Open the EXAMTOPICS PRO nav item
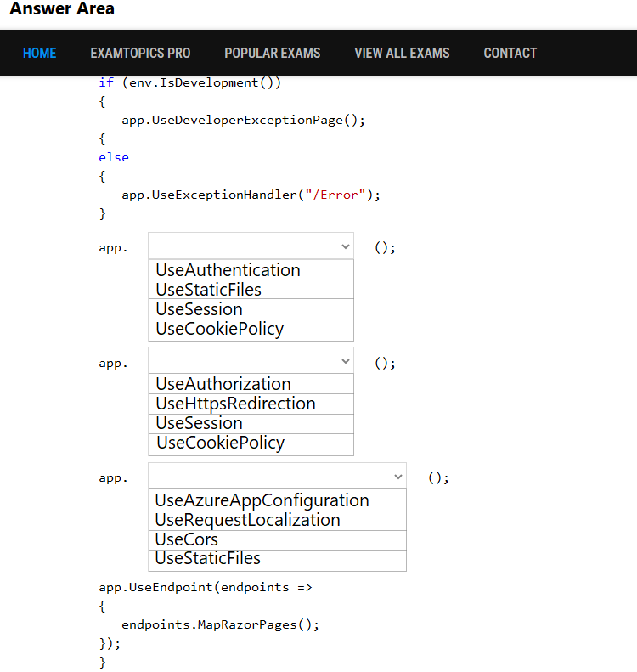Viewport: 637px width, 672px height. tap(140, 54)
